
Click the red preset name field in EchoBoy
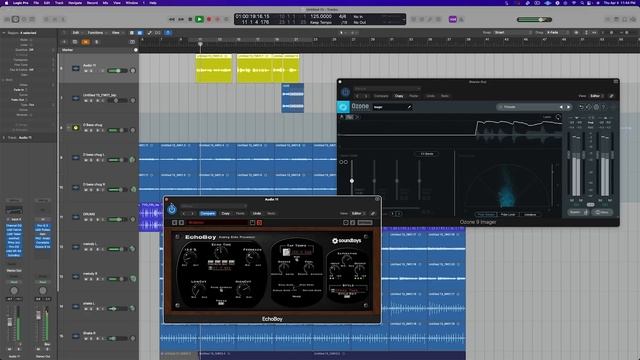coord(217,222)
